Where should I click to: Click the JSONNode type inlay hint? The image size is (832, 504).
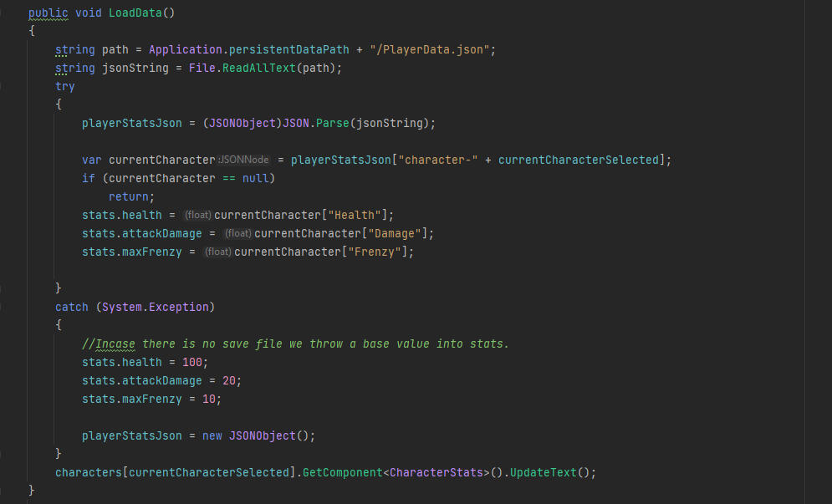pos(244,160)
